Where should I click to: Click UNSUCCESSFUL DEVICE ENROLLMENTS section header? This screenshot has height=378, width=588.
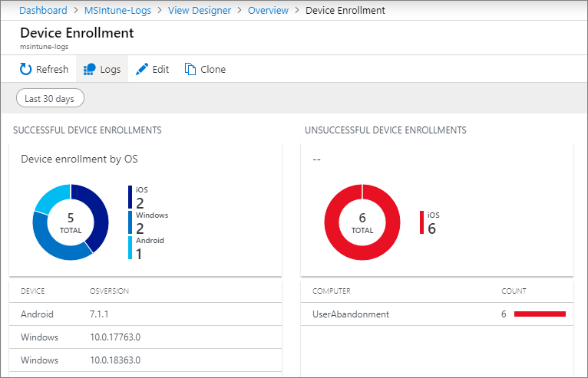pyautogui.click(x=385, y=130)
